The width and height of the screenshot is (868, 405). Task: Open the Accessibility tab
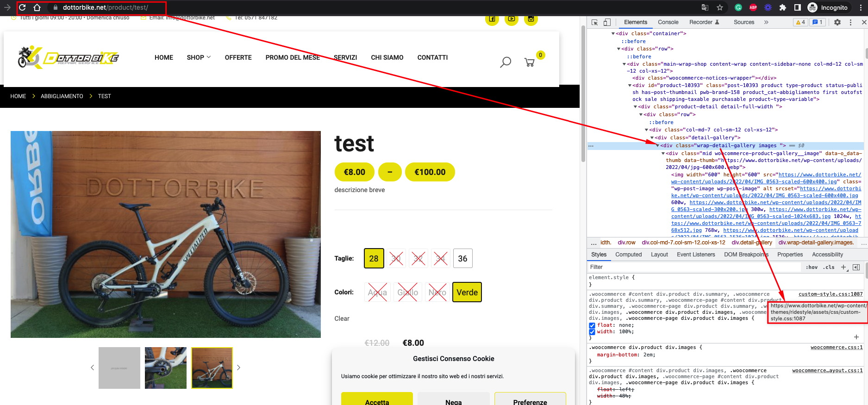point(827,255)
